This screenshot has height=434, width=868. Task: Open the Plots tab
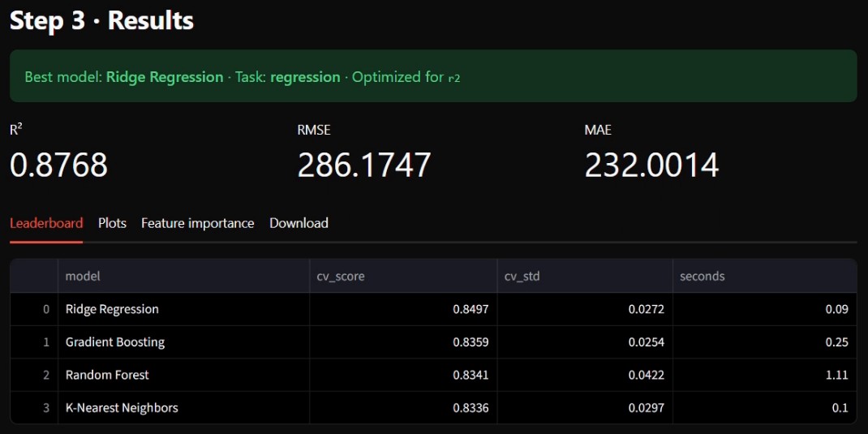pyautogui.click(x=113, y=223)
